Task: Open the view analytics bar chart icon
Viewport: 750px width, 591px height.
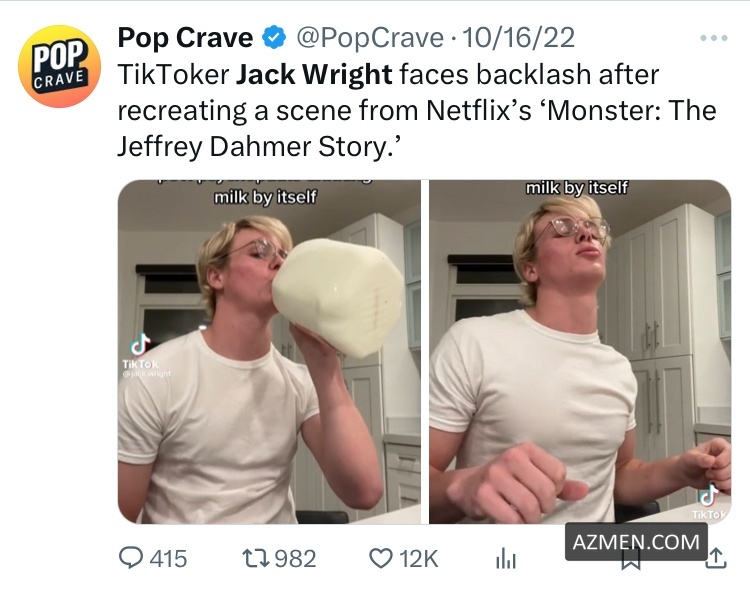Action: click(x=506, y=559)
